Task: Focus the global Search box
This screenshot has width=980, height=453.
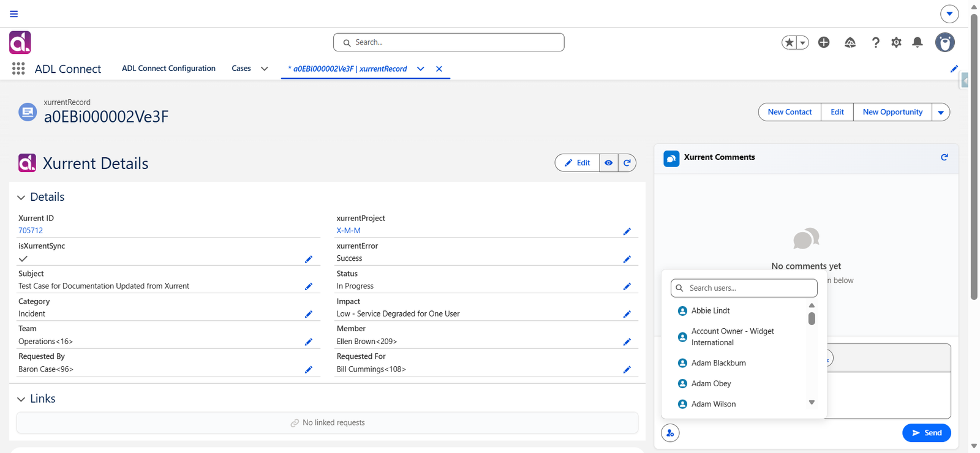Action: pyautogui.click(x=448, y=42)
